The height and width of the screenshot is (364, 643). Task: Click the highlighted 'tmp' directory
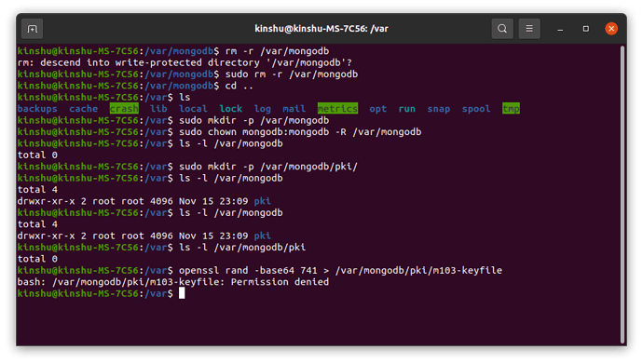click(x=511, y=109)
